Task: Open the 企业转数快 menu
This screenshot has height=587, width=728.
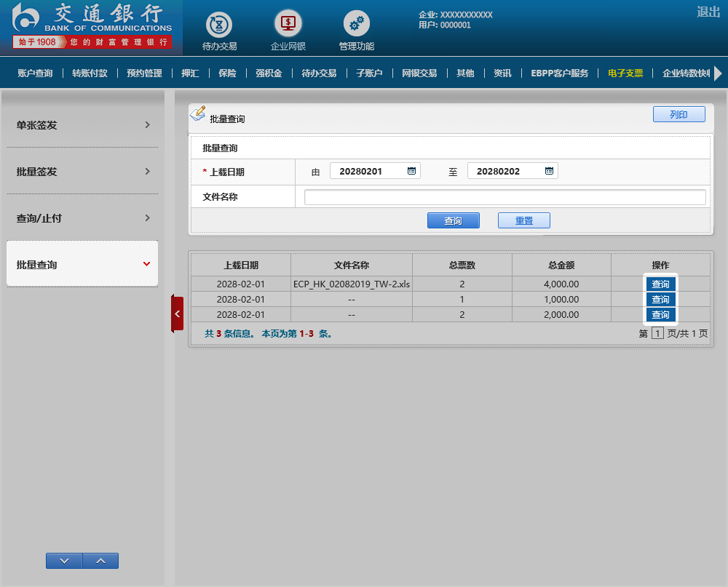Action: 687,73
